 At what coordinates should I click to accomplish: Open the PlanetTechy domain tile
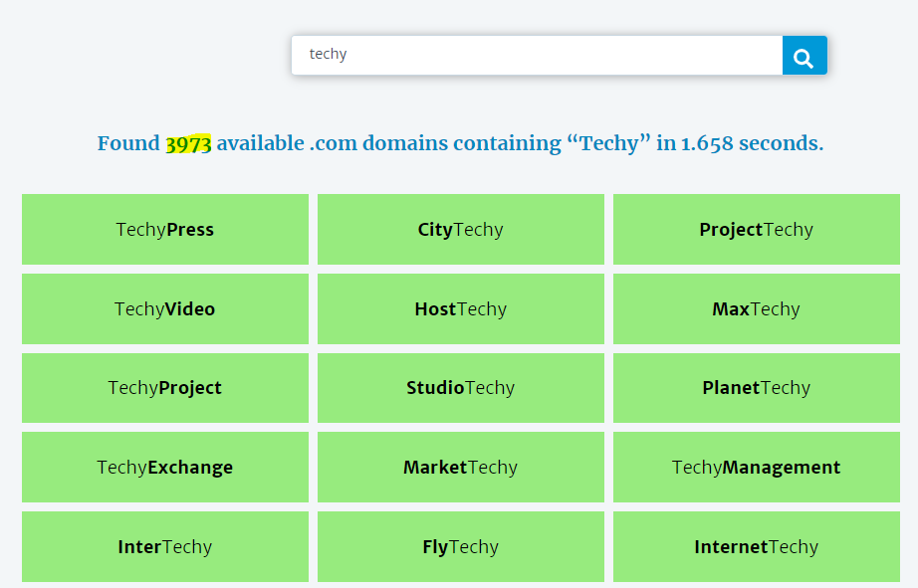pos(757,388)
